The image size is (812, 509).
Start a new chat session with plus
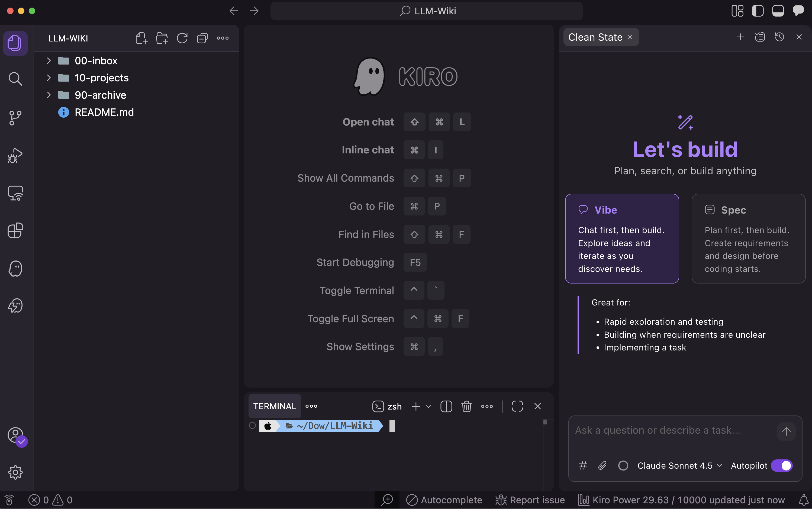(740, 37)
